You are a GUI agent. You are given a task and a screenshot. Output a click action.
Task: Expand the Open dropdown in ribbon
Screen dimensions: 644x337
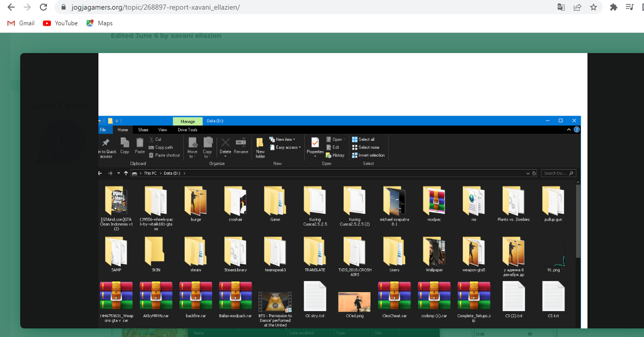pyautogui.click(x=336, y=139)
